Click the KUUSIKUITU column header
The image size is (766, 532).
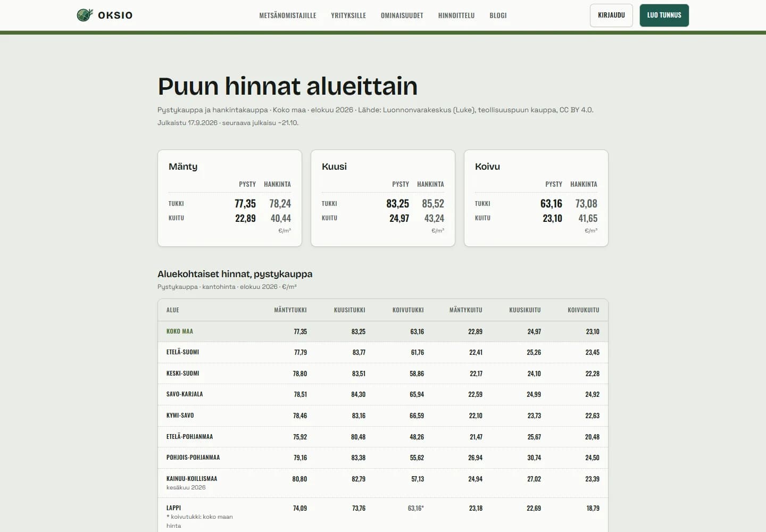coord(525,310)
